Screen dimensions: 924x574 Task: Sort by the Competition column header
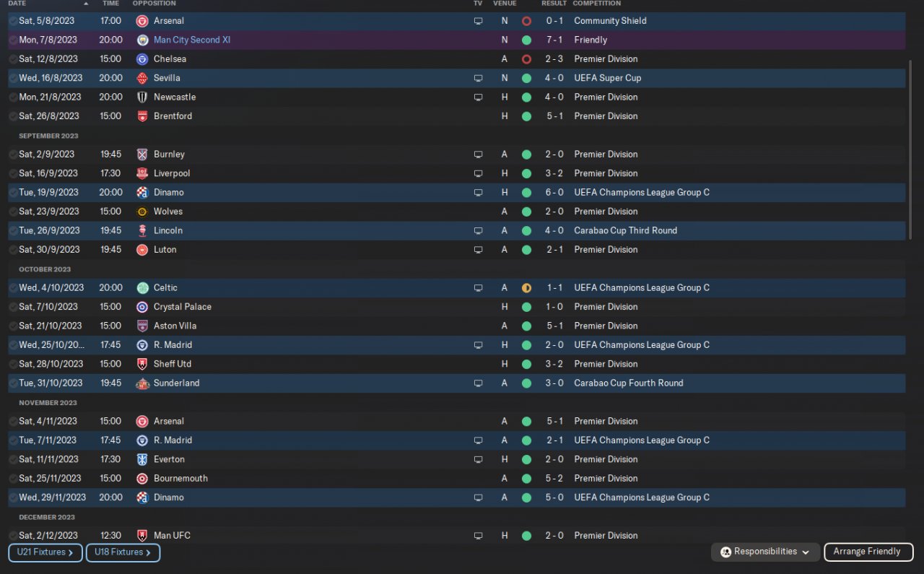click(596, 4)
